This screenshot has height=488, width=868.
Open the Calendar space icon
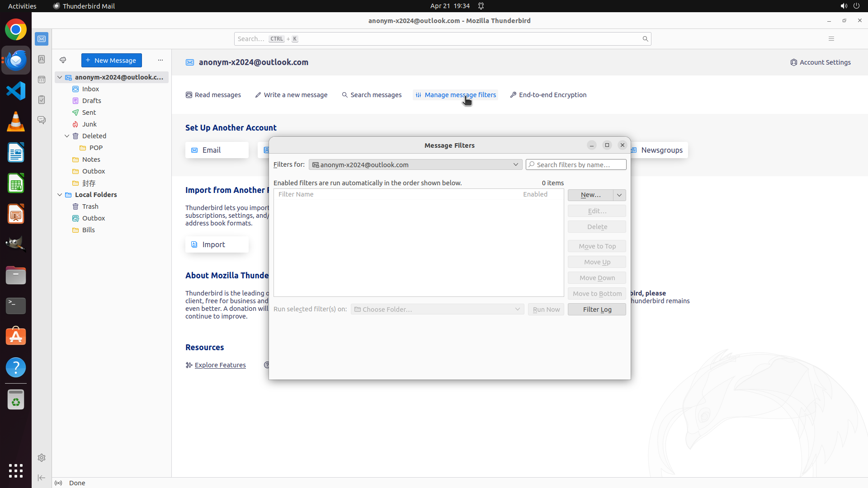coord(42,80)
